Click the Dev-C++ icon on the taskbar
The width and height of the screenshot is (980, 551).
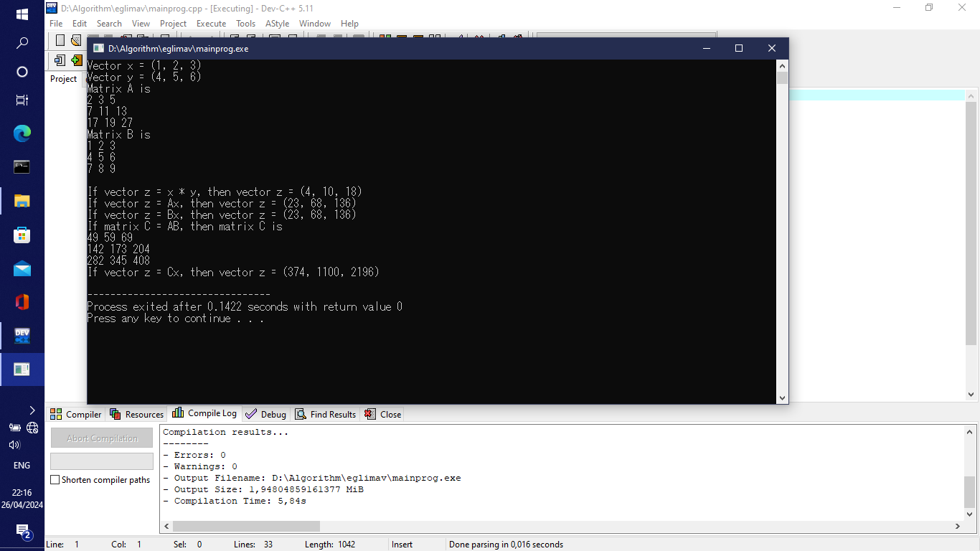pyautogui.click(x=22, y=336)
